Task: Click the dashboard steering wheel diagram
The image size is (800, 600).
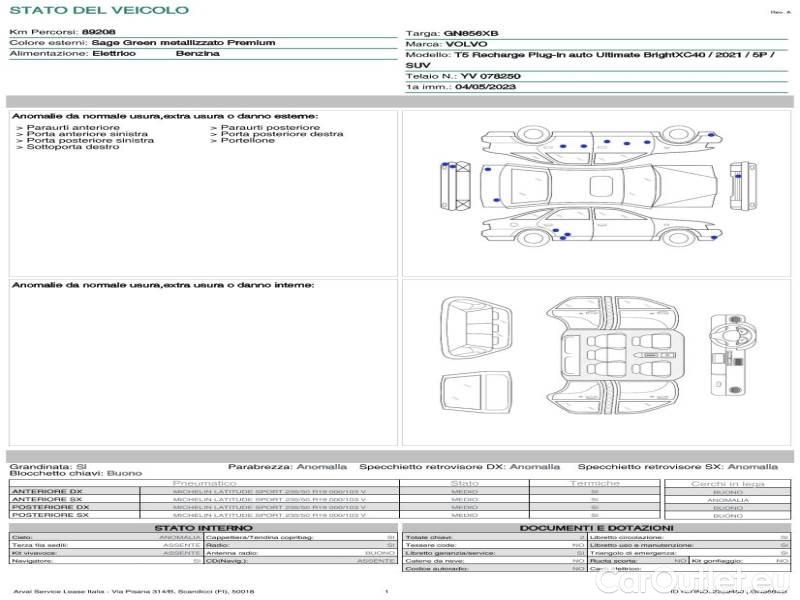Action: pos(733,355)
